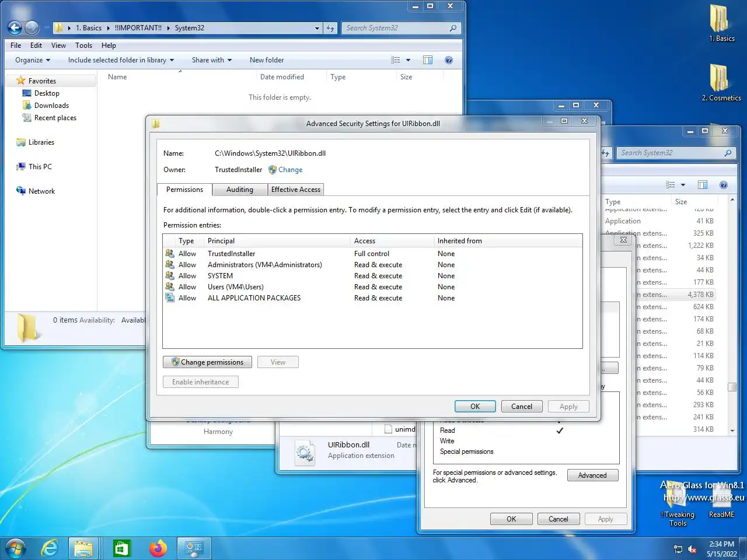Click Change owner link
Image resolution: width=747 pixels, height=560 pixels.
pos(290,170)
